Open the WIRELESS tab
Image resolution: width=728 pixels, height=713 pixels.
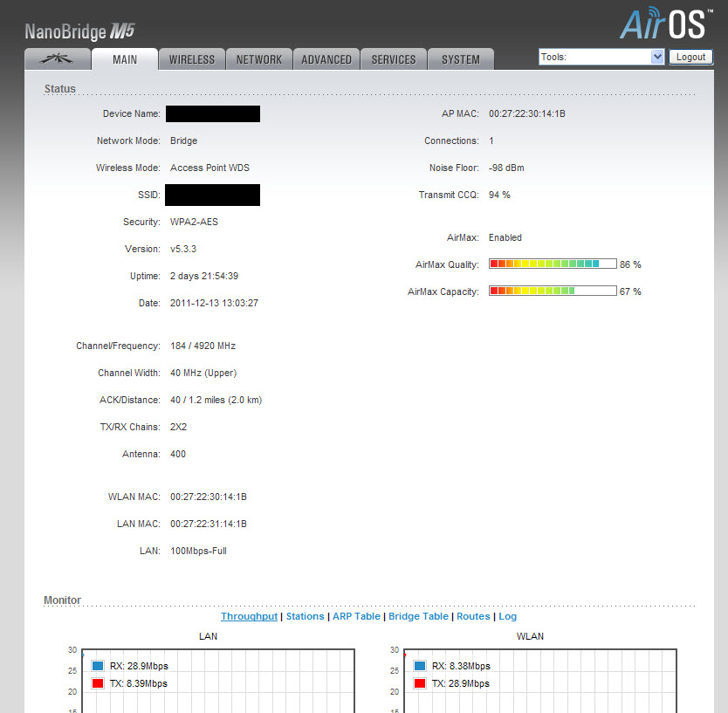pos(192,59)
